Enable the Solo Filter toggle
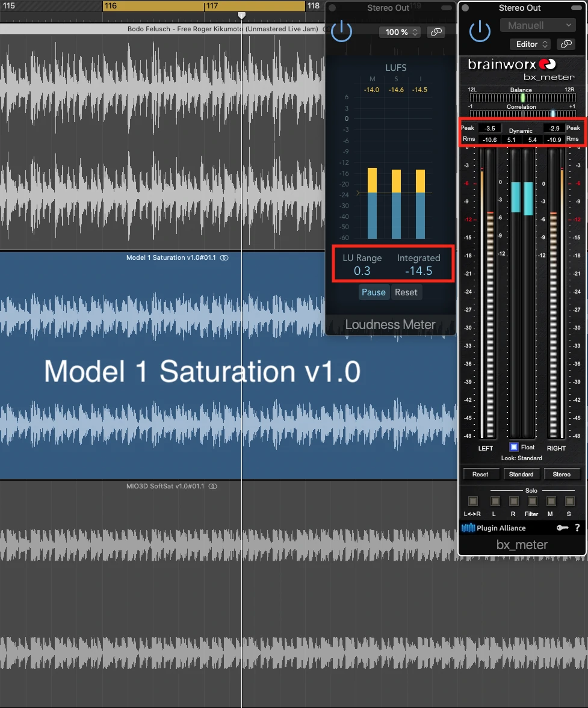 click(531, 501)
